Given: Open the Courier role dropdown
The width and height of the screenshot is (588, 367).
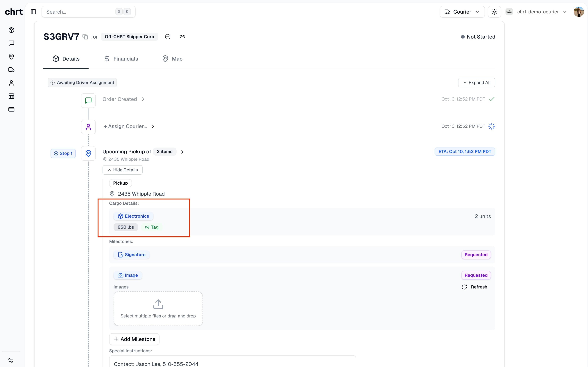Looking at the screenshot, I should [462, 12].
